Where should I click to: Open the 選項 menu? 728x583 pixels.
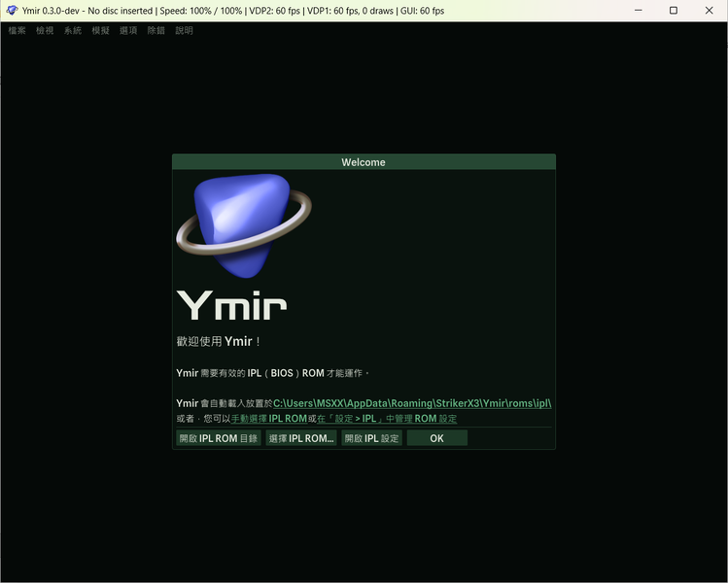point(128,31)
